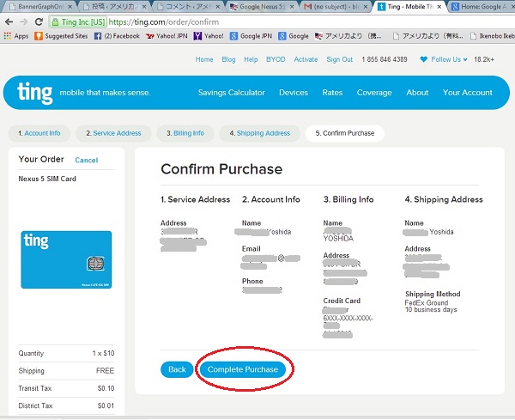Open Suggested Sites bookmark

click(61, 36)
